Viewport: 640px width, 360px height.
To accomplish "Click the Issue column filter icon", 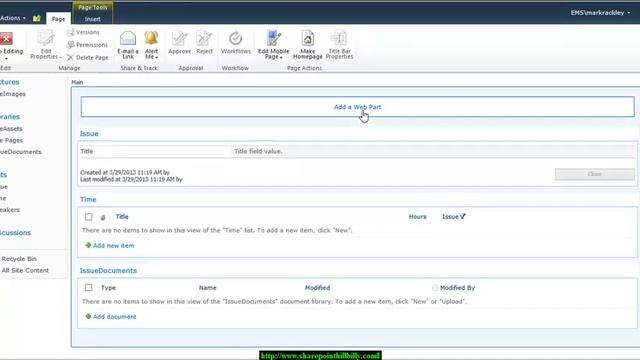I will [462, 216].
